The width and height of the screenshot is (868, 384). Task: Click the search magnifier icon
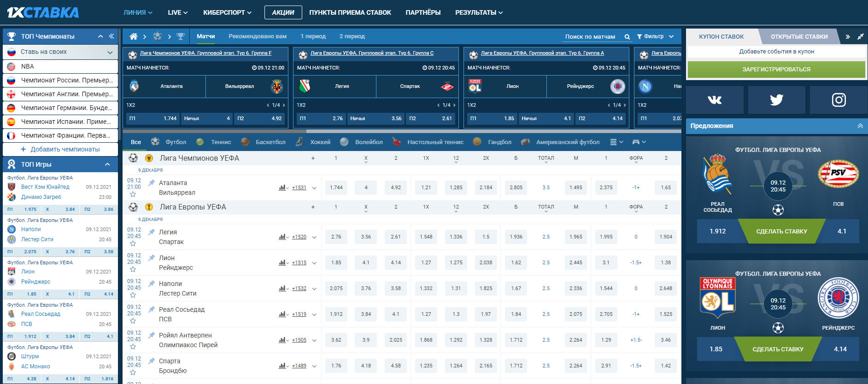[x=627, y=37]
